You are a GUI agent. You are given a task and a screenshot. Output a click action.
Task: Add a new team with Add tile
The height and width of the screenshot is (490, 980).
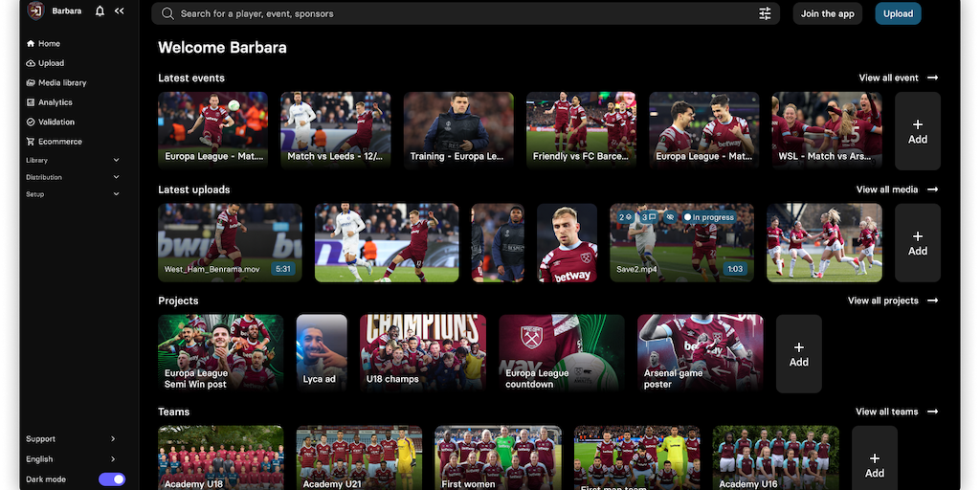[875, 458]
